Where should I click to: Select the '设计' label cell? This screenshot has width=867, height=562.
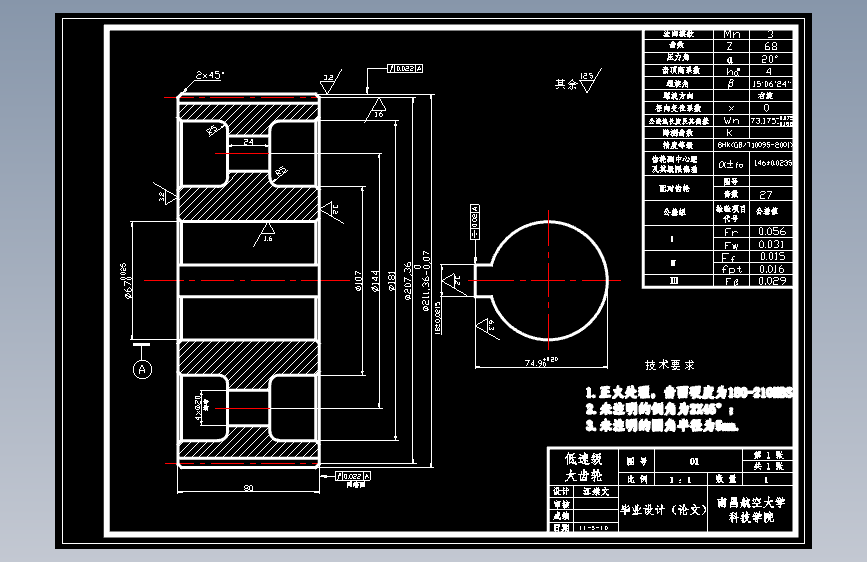561,491
